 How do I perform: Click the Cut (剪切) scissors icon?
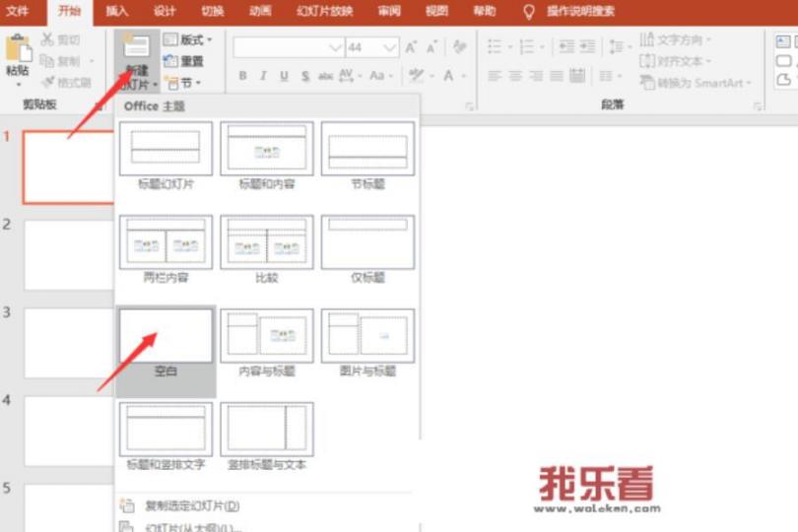47,38
